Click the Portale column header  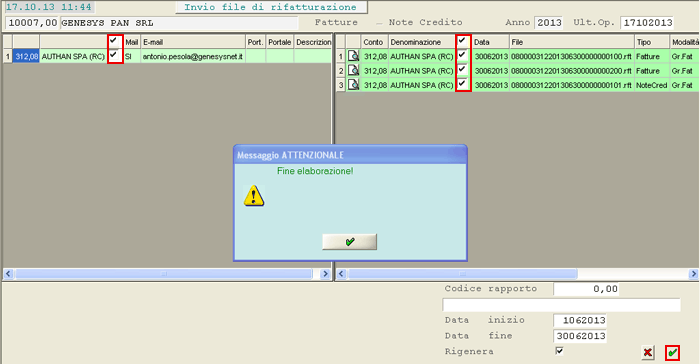tap(279, 42)
